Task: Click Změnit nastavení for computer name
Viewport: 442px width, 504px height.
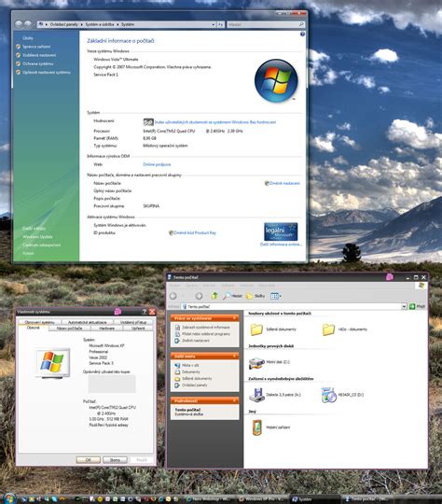Action: click(x=284, y=183)
